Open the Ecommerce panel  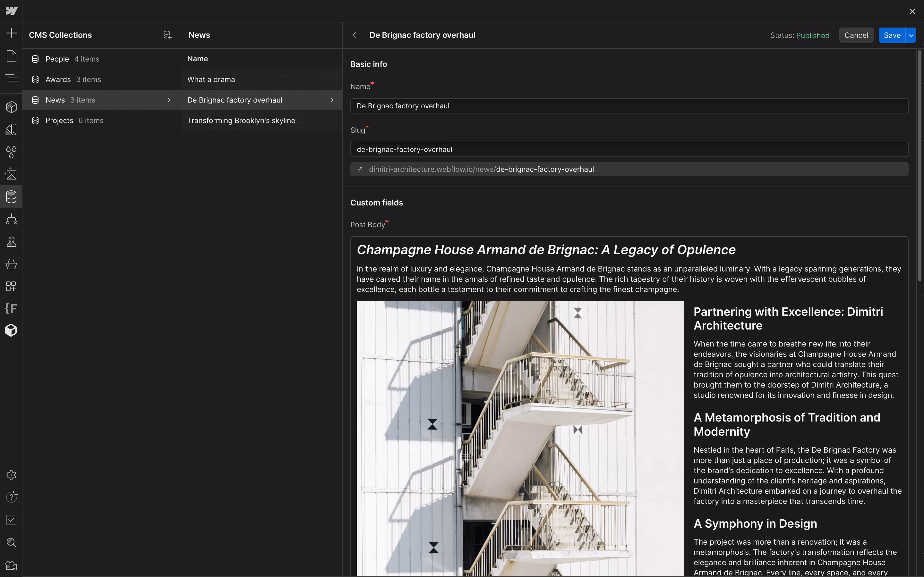click(x=11, y=264)
